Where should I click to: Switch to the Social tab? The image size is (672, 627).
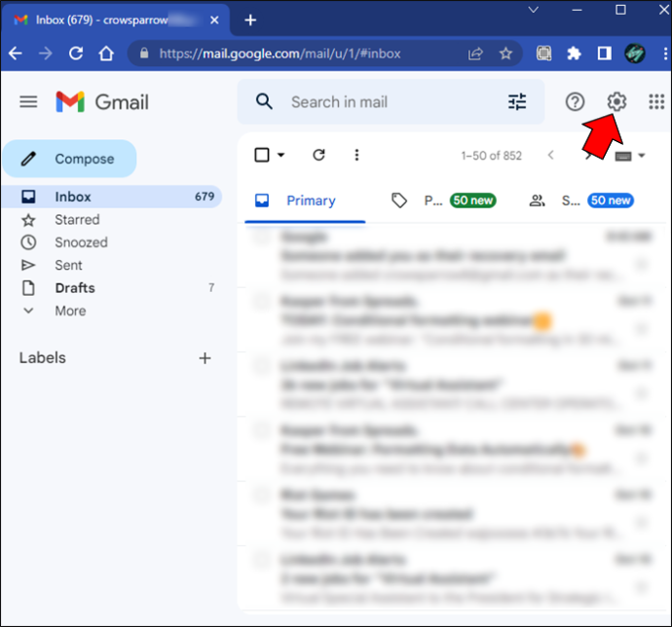click(581, 201)
